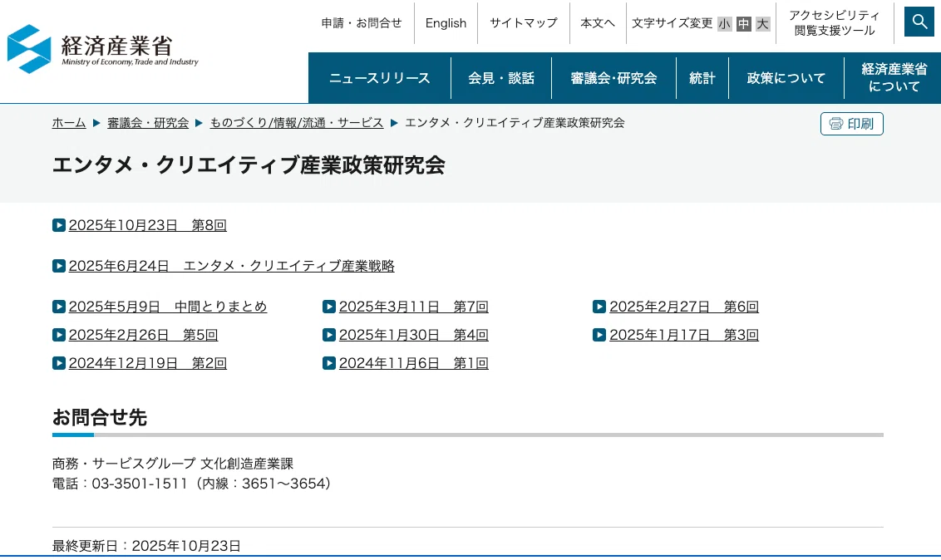Go to ホーム in the breadcrumb
941x560 pixels.
tap(69, 123)
